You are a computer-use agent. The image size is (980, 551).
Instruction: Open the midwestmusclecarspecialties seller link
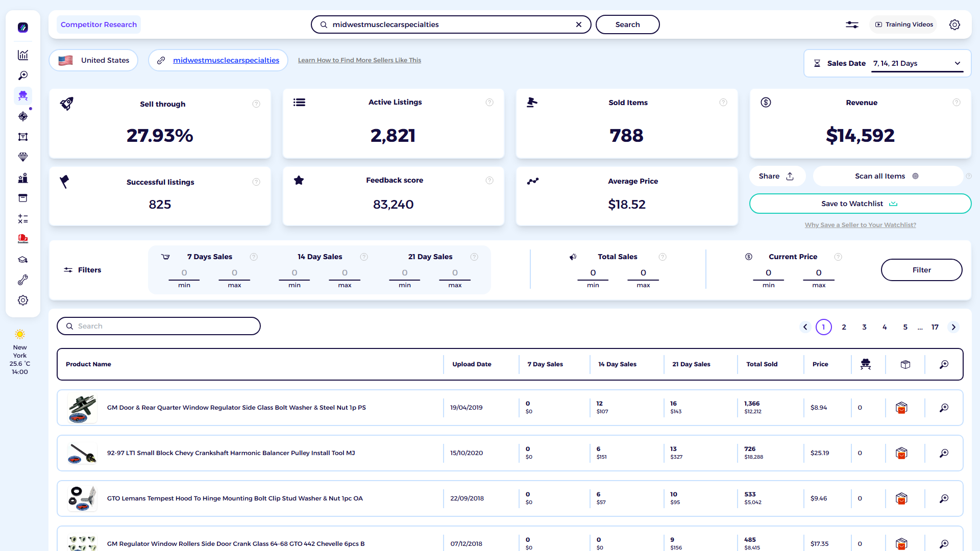click(x=226, y=60)
